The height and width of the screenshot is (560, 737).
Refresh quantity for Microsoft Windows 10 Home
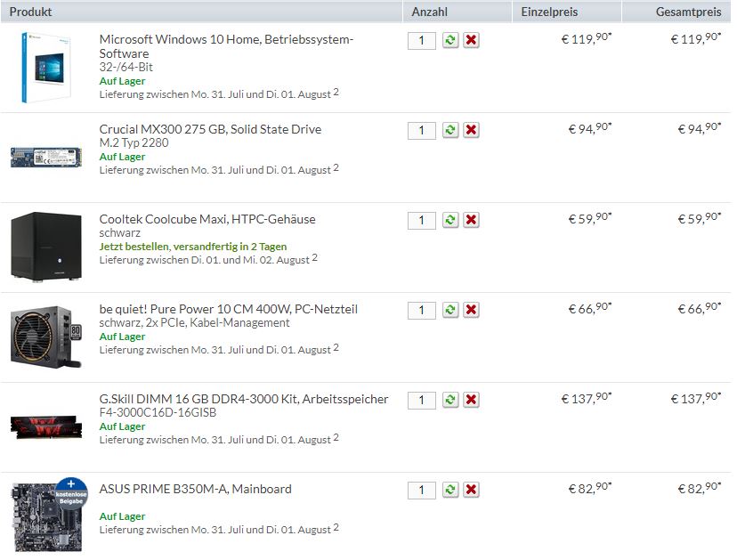tap(450, 40)
